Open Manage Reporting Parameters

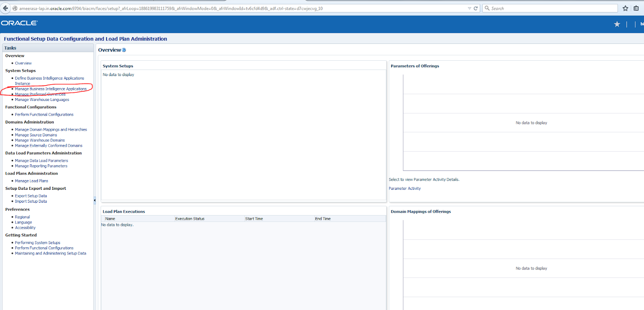41,166
